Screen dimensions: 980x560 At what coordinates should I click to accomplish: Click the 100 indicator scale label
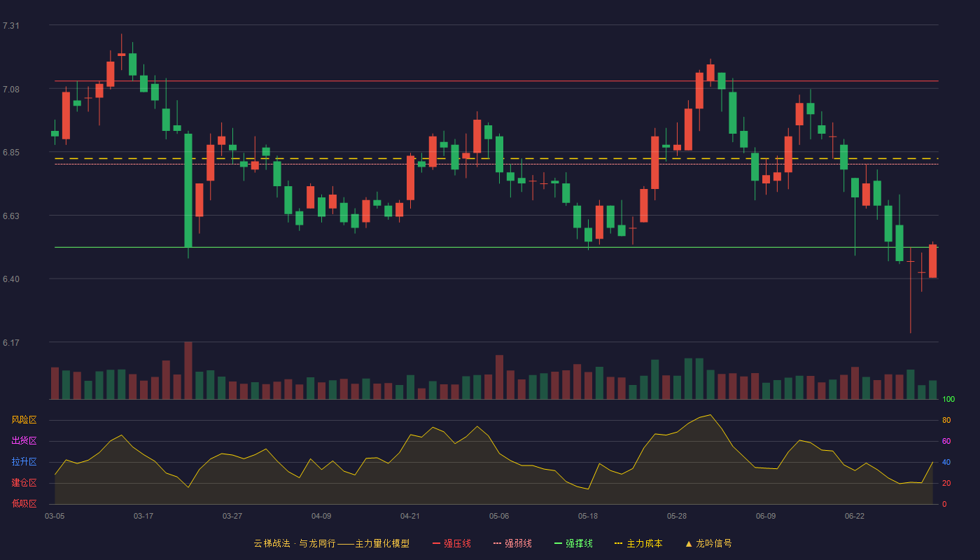pyautogui.click(x=948, y=399)
